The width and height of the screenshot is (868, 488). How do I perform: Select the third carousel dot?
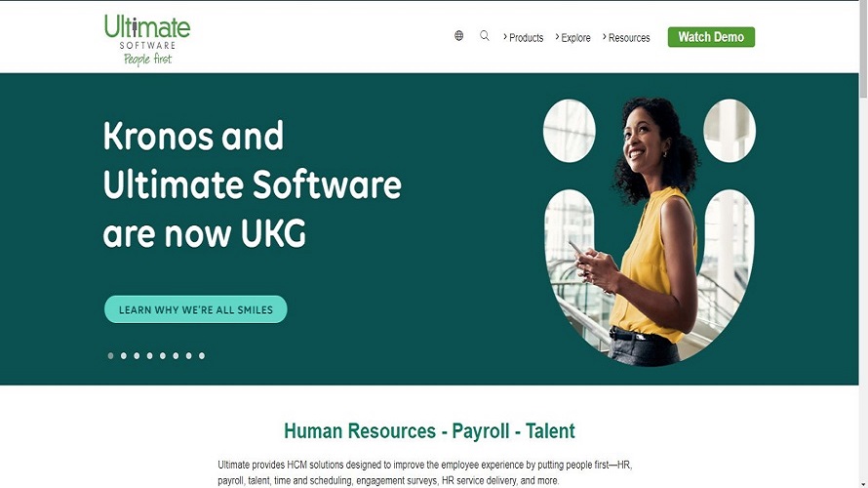[x=137, y=355]
